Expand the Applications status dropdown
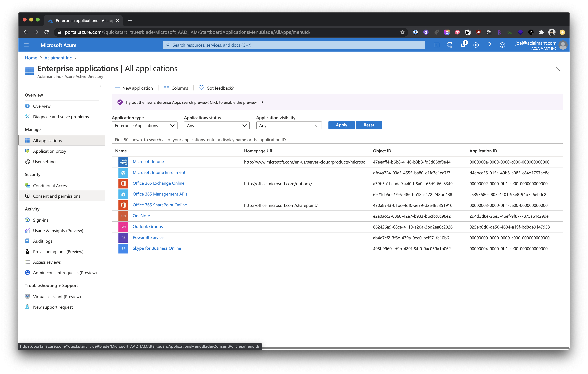 point(217,126)
